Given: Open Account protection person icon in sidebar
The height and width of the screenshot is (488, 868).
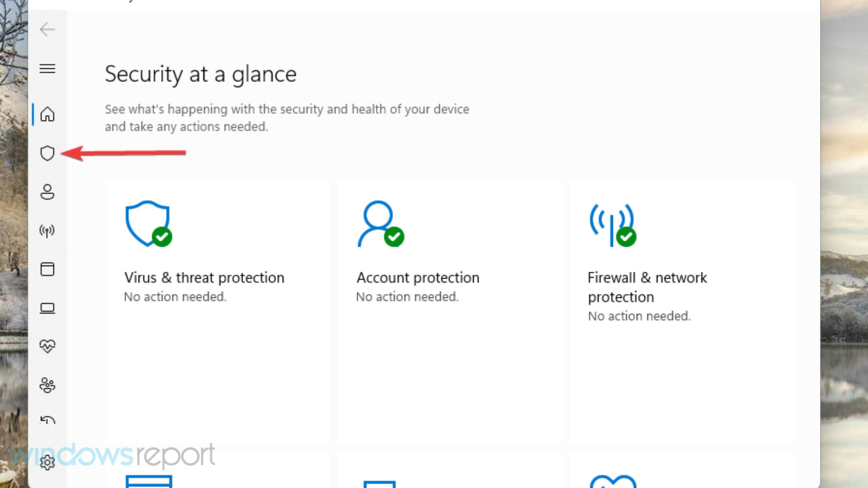Looking at the screenshot, I should tap(47, 192).
